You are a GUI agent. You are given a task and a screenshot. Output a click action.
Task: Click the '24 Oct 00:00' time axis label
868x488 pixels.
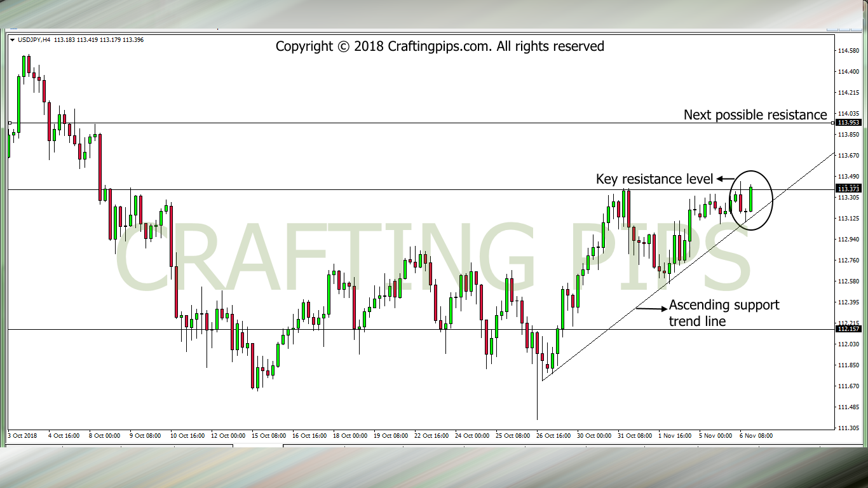click(472, 436)
